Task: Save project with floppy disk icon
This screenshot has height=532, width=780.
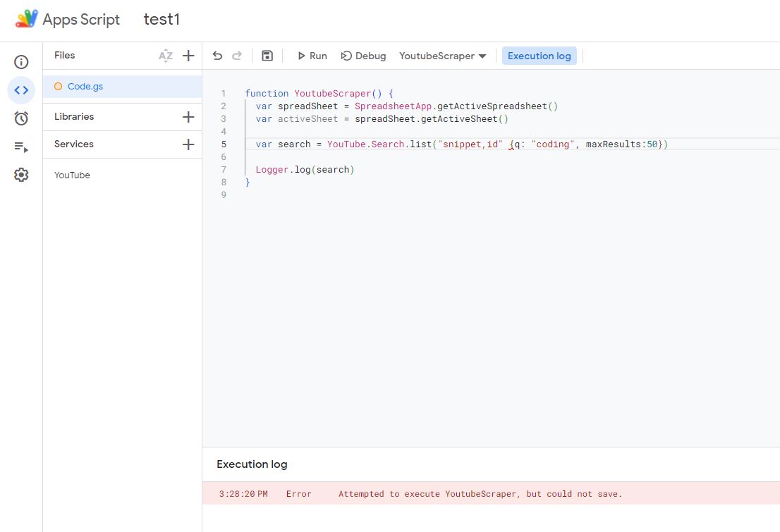Action: coord(267,56)
